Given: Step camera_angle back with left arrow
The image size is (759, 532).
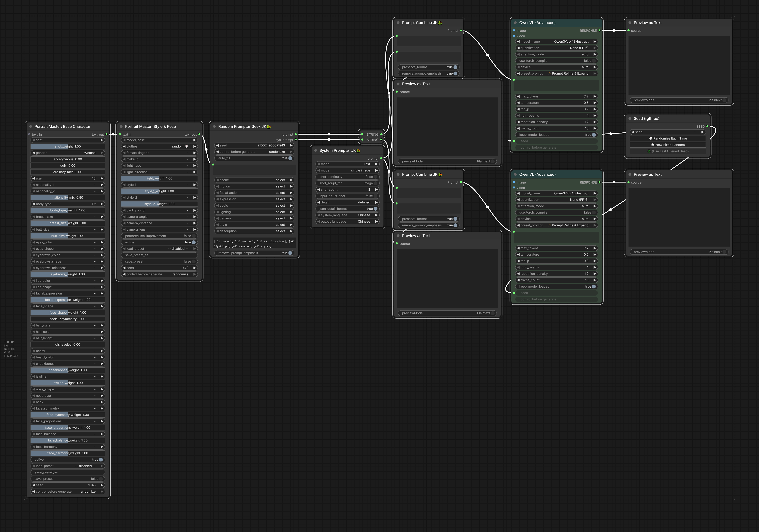Looking at the screenshot, I should pyautogui.click(x=124, y=217).
